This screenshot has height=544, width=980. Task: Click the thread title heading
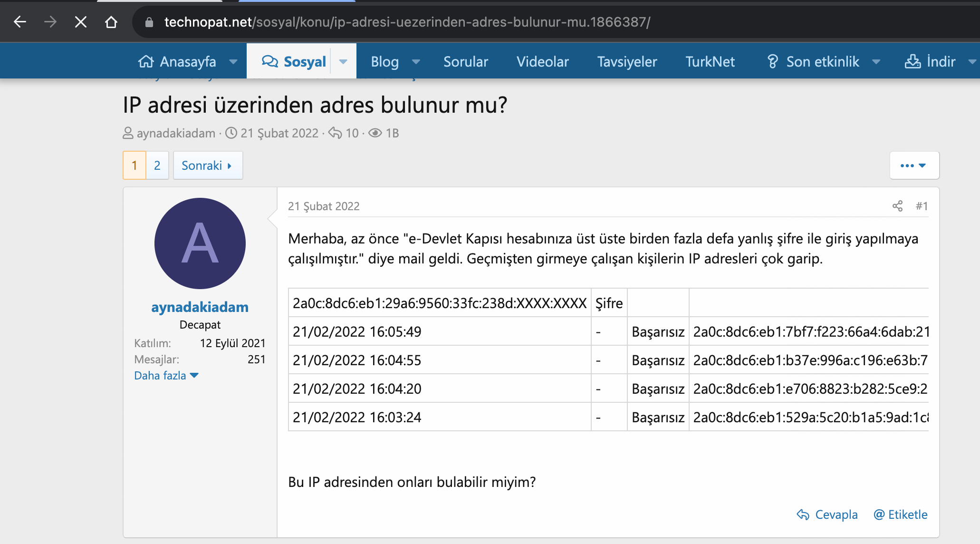click(x=315, y=105)
